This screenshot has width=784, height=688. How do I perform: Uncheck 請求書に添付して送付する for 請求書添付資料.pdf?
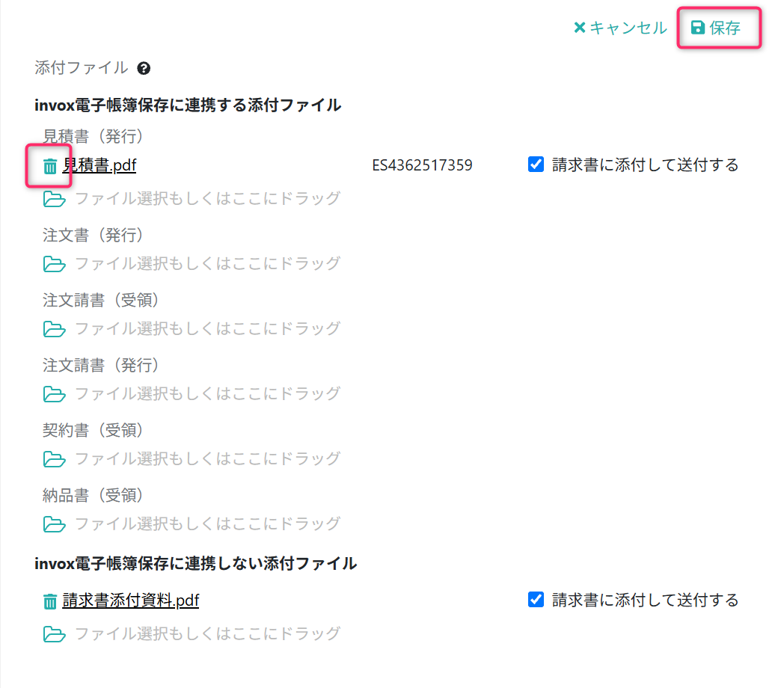(x=536, y=599)
